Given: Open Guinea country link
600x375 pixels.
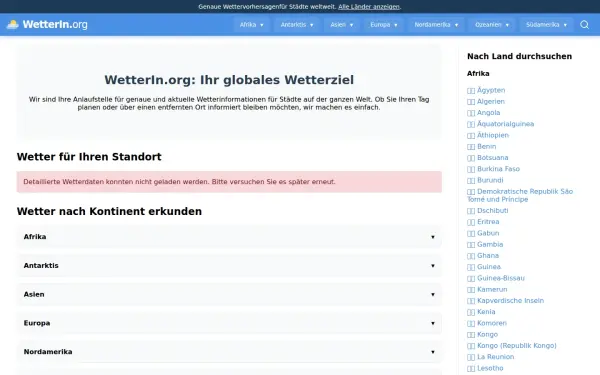Looking at the screenshot, I should tap(484, 267).
